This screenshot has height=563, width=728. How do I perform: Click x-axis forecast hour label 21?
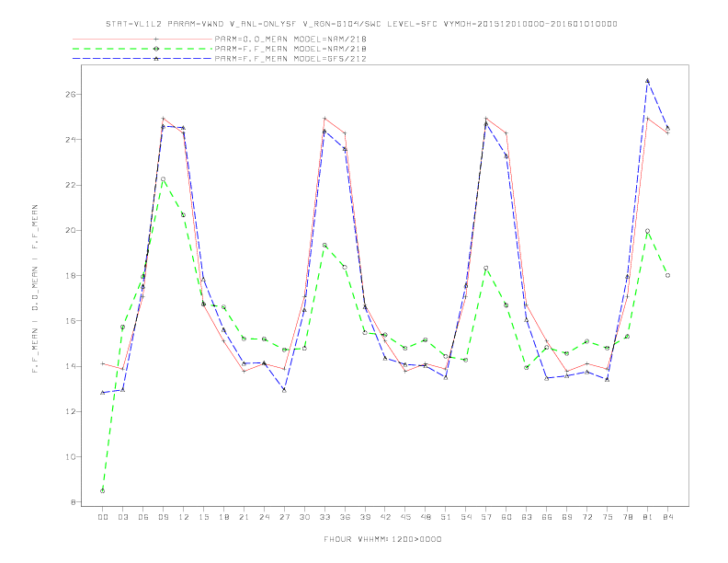coord(244,517)
